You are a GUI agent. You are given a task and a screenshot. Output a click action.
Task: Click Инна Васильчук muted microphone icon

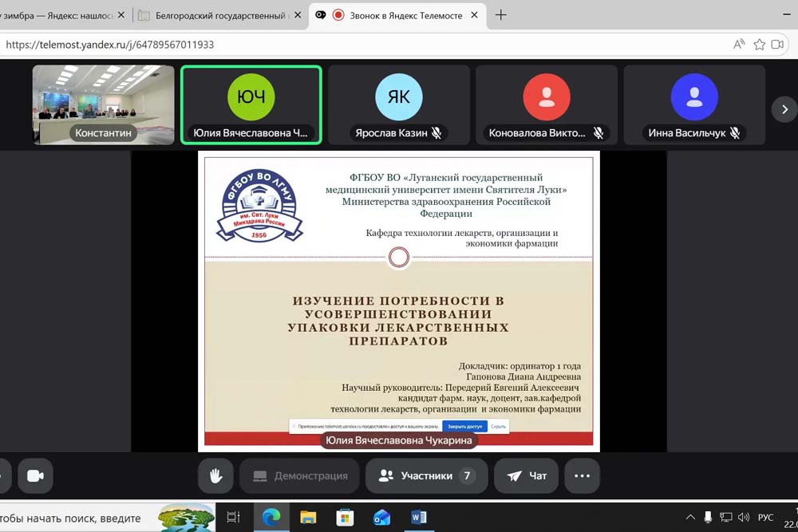tap(735, 132)
